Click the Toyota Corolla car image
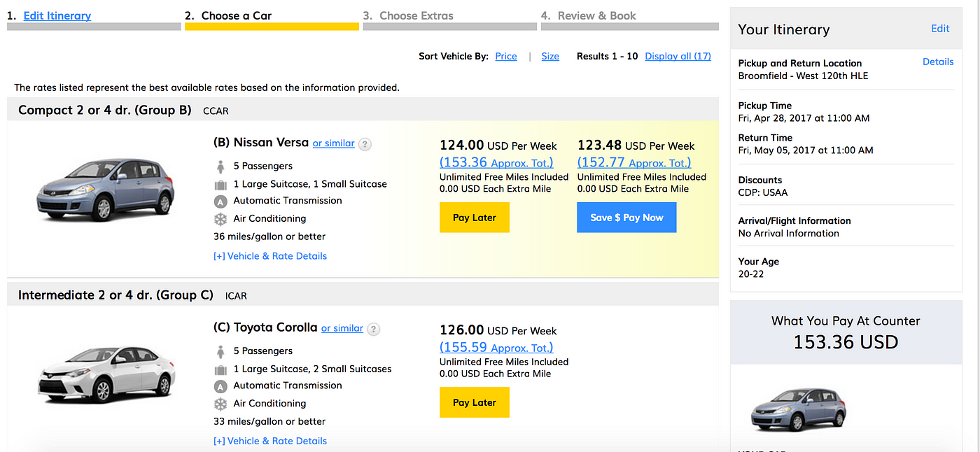Viewport: 980px width, 452px height. (x=106, y=374)
